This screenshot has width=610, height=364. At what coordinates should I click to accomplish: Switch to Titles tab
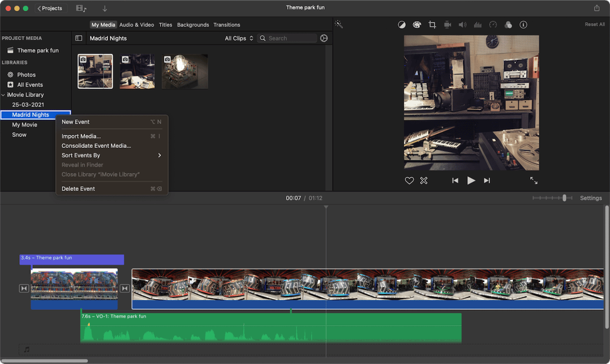[166, 25]
